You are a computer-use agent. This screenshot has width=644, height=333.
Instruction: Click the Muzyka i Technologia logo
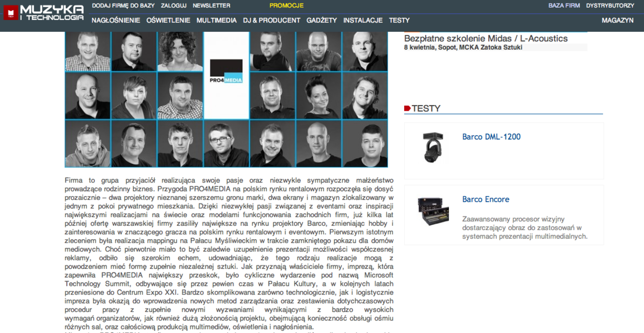[x=44, y=12]
